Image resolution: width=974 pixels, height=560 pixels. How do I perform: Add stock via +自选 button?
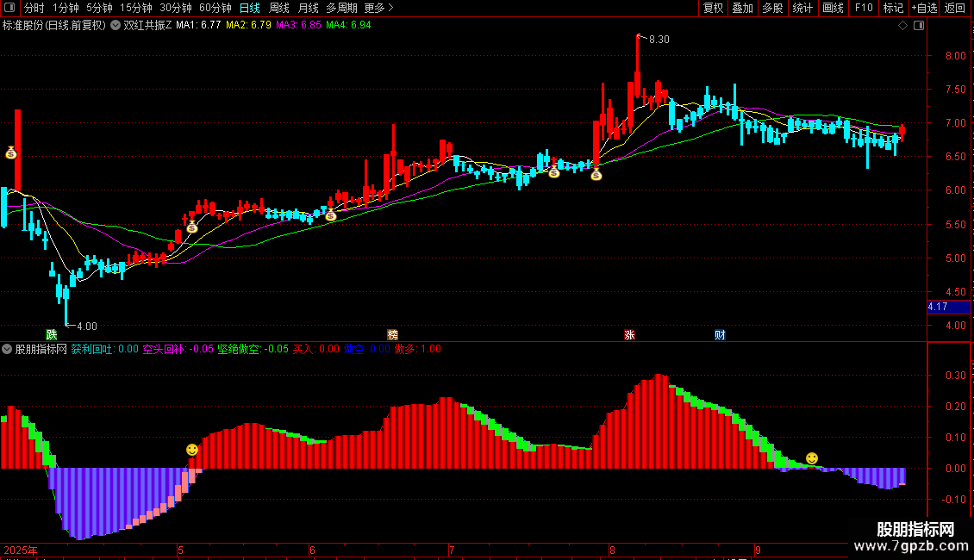click(x=924, y=8)
